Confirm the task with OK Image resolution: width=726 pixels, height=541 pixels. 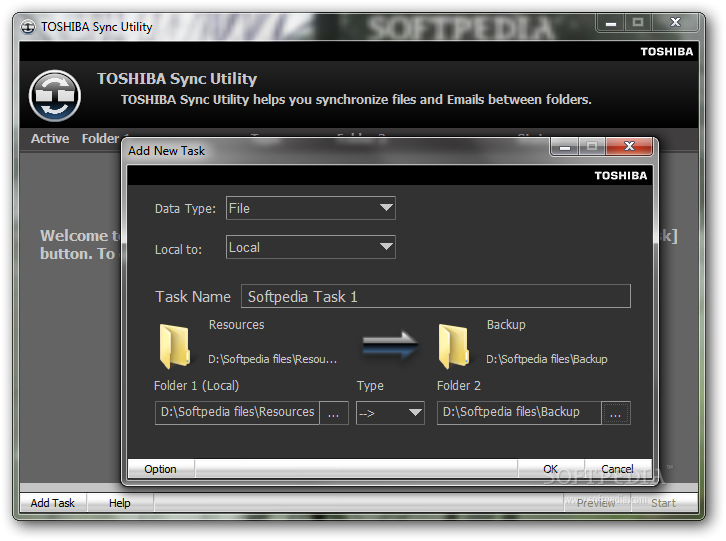(x=551, y=469)
